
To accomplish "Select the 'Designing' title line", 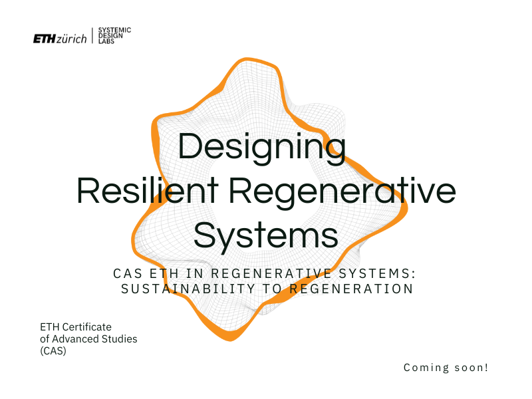I will pyautogui.click(x=264, y=148).
